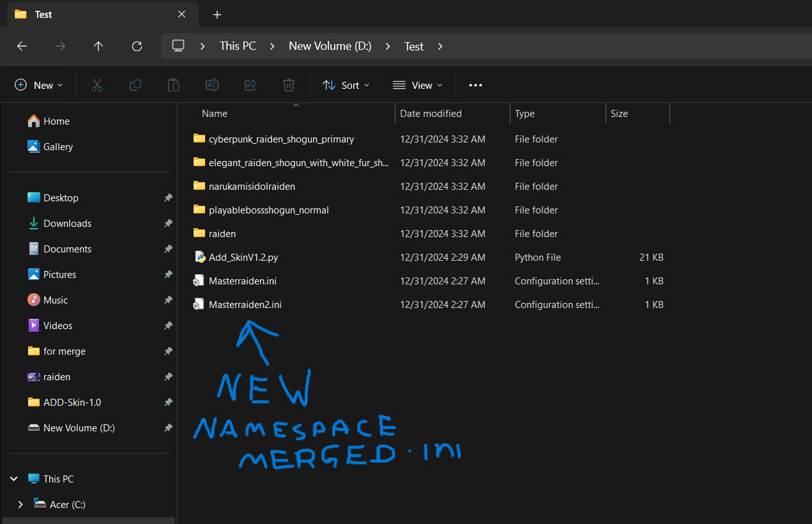Open the Share icon
The width and height of the screenshot is (812, 524).
(x=250, y=84)
